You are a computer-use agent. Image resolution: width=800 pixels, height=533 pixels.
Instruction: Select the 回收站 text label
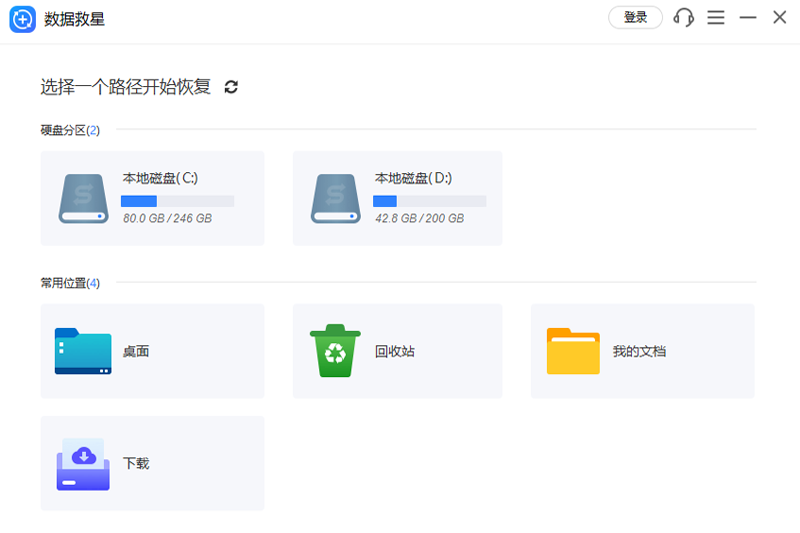click(x=395, y=352)
